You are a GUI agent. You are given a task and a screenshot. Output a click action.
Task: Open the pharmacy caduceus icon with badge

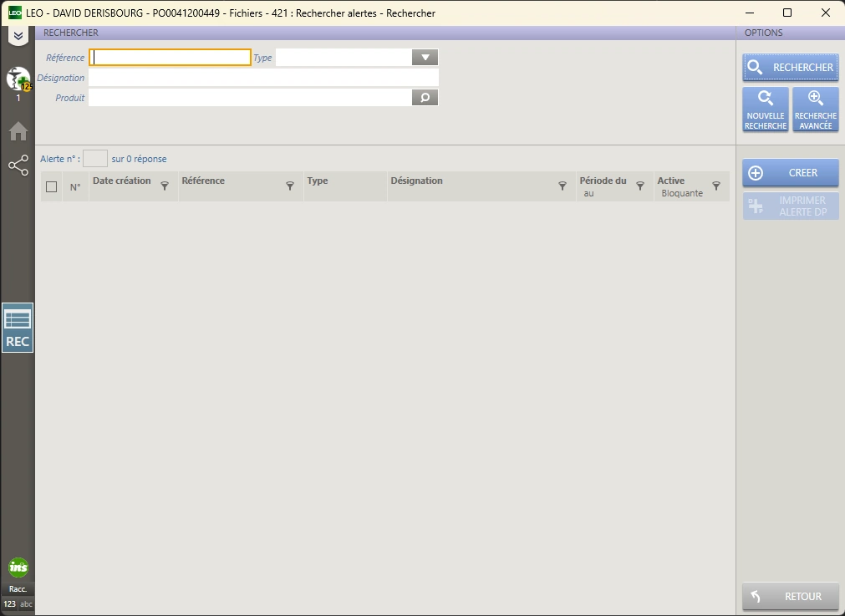18,79
